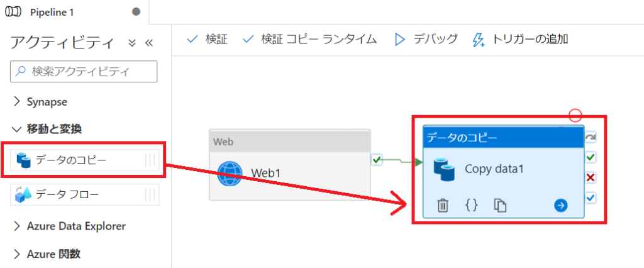Expand the Azure Data Explorer group
Viewport: 644px width, 268px height.
(75, 226)
